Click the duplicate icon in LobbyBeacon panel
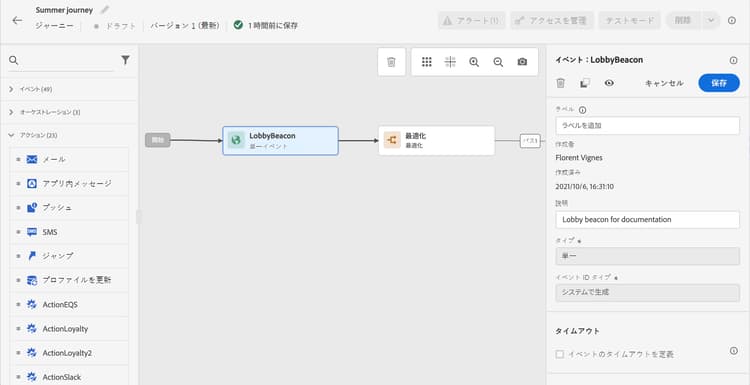Screen dimensions: 750x385 (585, 83)
